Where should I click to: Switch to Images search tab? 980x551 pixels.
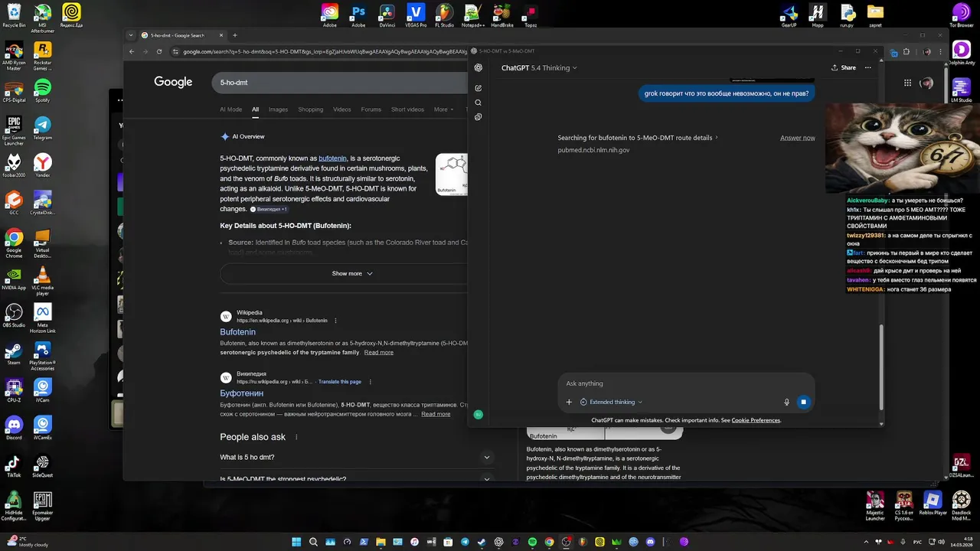[278, 109]
